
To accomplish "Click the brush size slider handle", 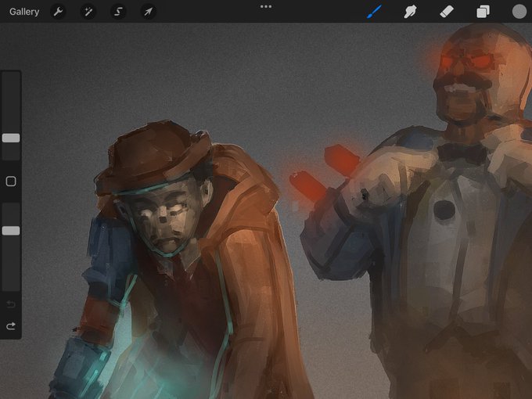I will [11, 138].
